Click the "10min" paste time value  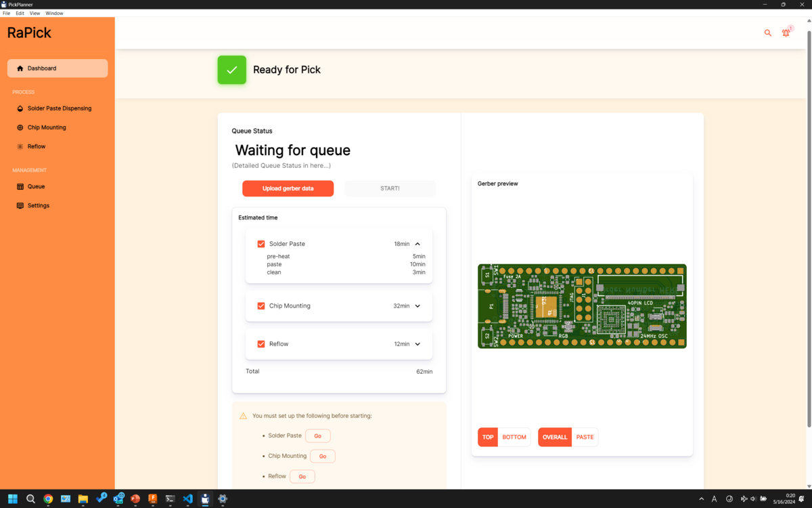[418, 265]
